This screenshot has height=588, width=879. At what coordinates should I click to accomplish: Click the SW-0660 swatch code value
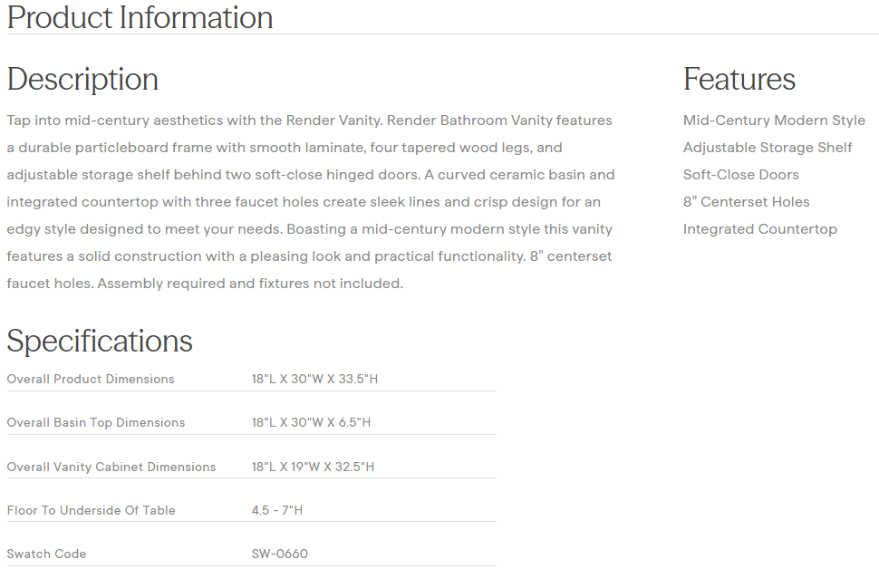(280, 554)
